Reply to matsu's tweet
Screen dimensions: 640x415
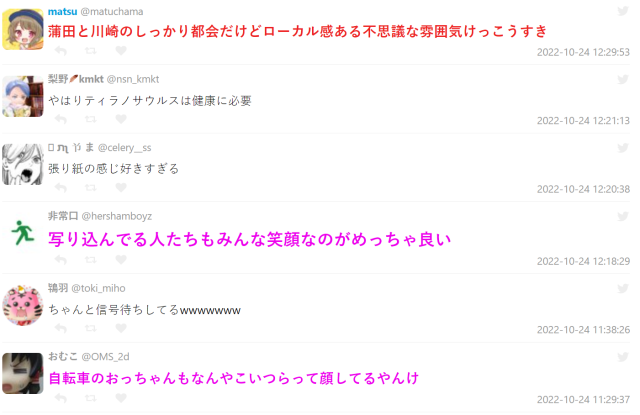pyautogui.click(x=61, y=51)
